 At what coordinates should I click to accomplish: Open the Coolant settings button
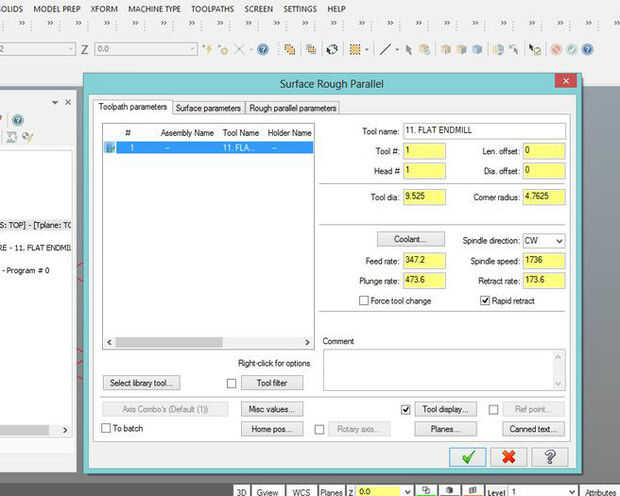[x=410, y=240]
